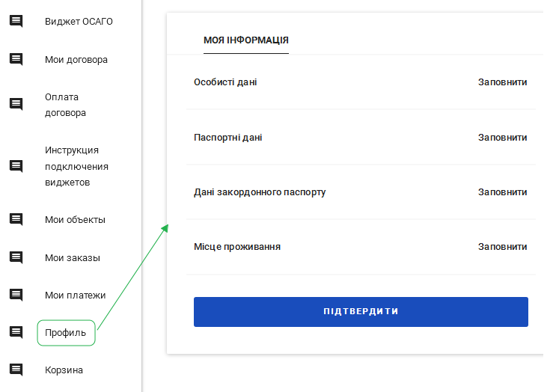Open the Профиль menu item
Screen dimensions: 556x392
point(66,332)
